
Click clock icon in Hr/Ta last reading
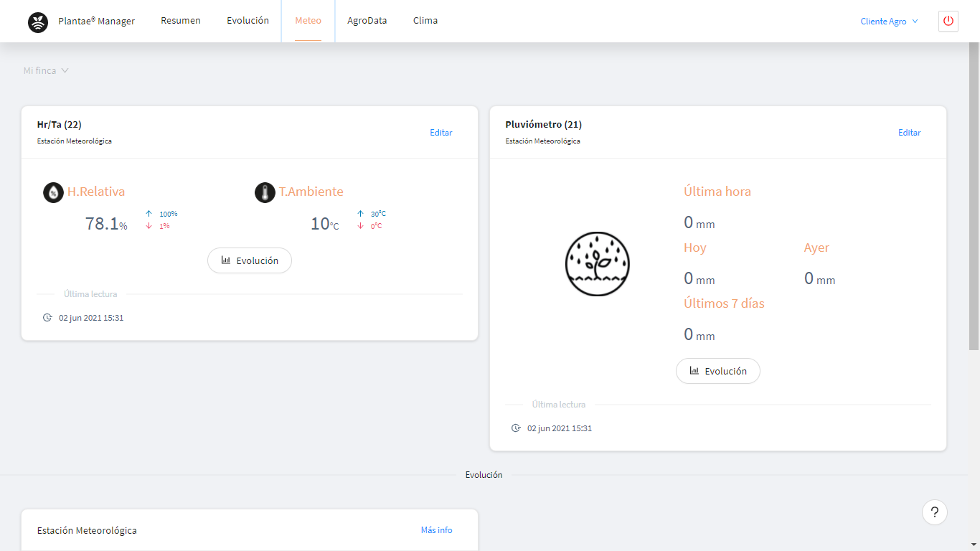(47, 318)
